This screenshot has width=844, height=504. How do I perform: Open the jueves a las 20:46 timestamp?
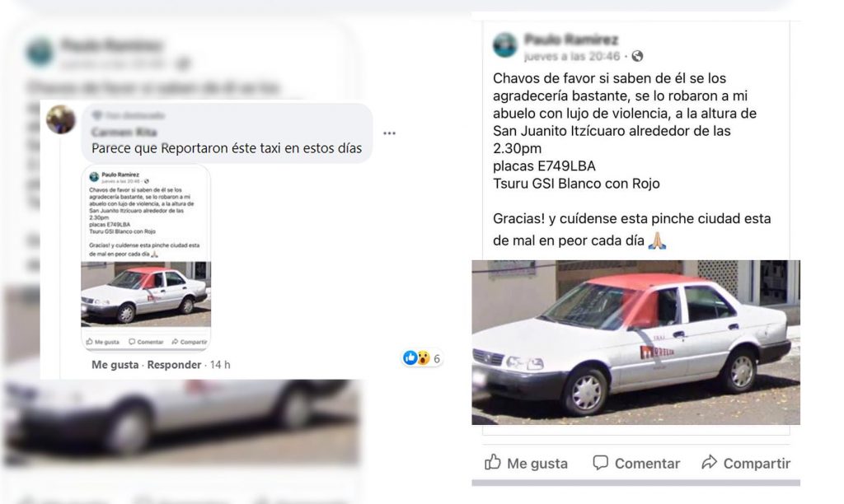(x=572, y=56)
